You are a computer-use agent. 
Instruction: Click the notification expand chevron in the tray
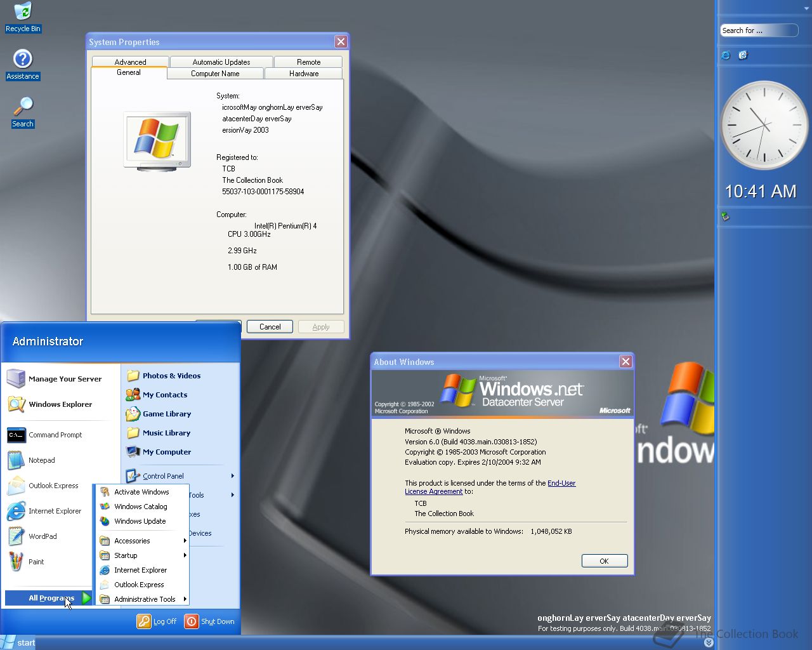[709, 642]
